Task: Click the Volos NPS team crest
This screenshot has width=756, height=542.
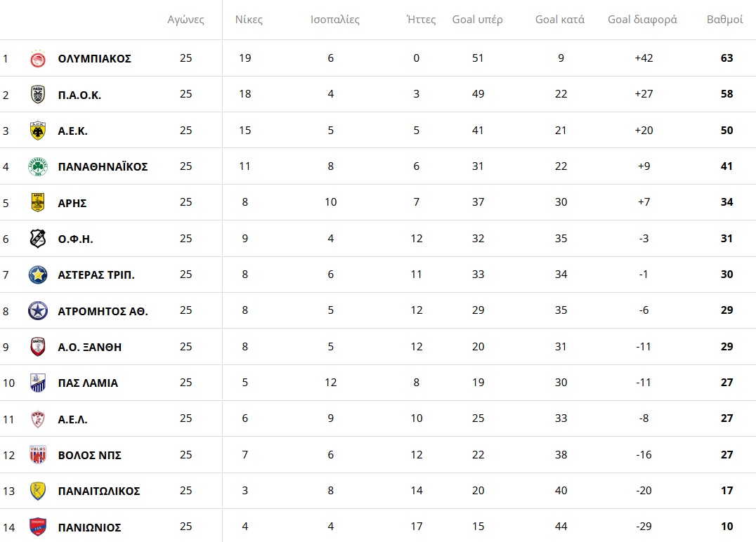Action: tap(38, 455)
